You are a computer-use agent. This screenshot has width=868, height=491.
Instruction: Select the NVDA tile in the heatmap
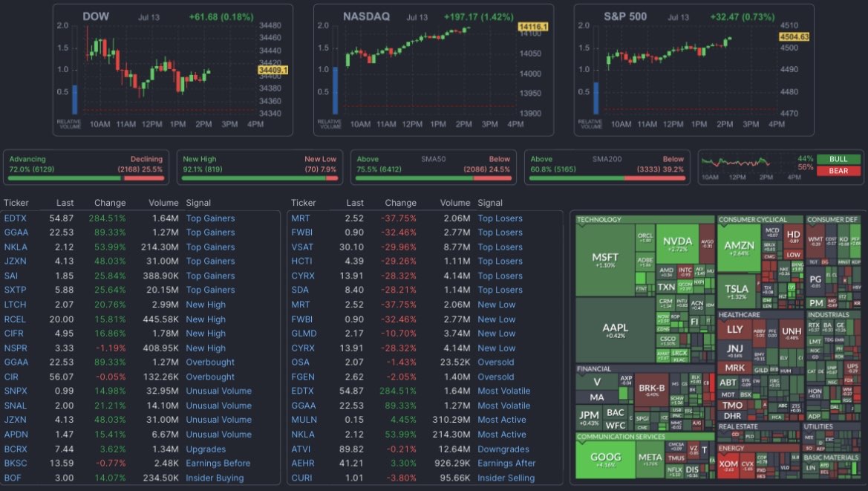[x=677, y=244]
